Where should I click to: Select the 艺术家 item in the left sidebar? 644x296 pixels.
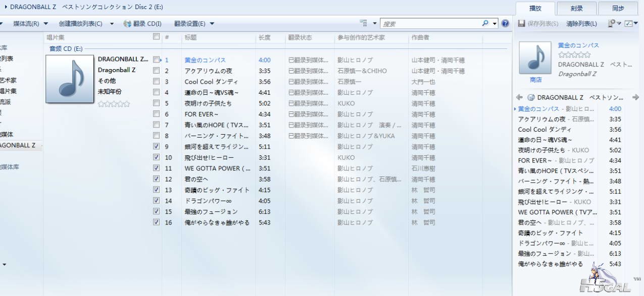[8, 80]
